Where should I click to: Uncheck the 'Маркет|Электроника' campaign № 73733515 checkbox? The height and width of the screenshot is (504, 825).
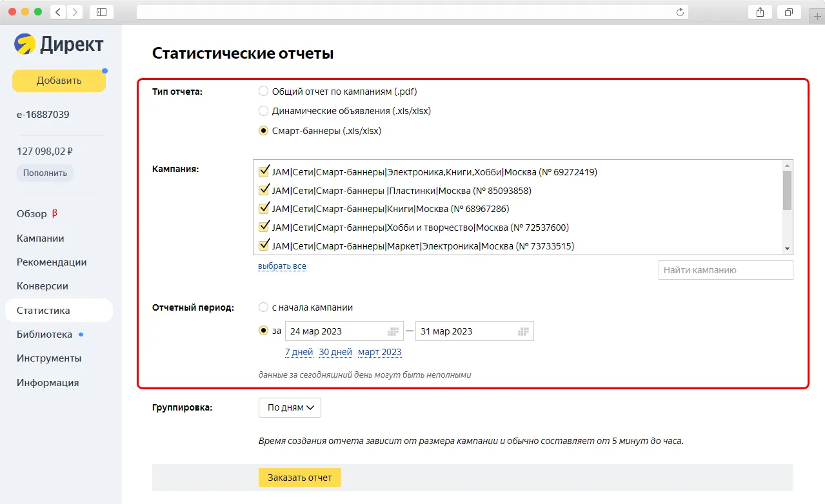pyautogui.click(x=263, y=245)
